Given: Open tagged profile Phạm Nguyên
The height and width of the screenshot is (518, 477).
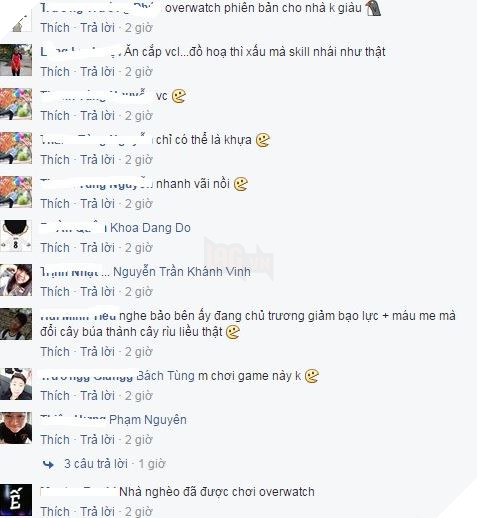Looking at the screenshot, I should tap(148, 420).
